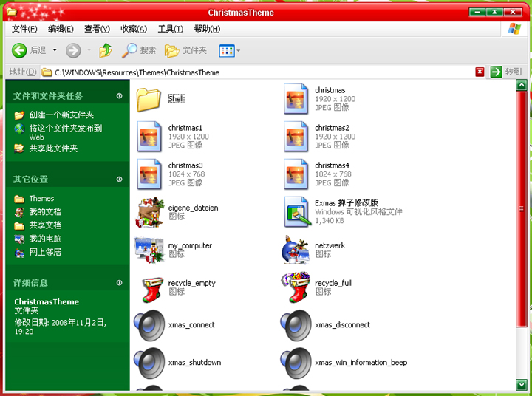Viewport: 532px width, 396px height.
Task: Select the recycle_full stocking icon
Action: [296, 287]
